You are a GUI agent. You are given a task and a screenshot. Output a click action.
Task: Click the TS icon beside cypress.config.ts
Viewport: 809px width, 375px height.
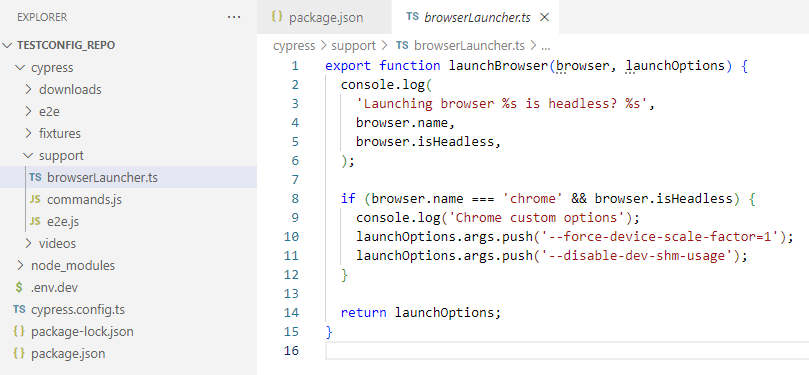pos(19,309)
